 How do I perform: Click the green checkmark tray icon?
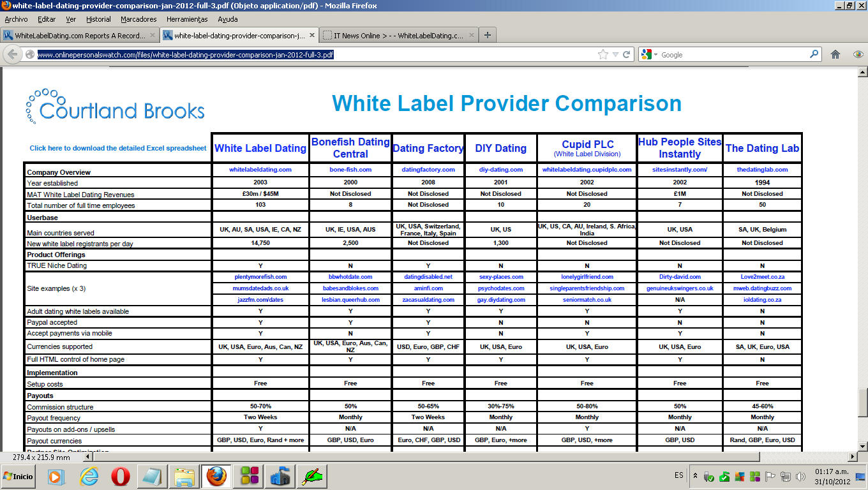tap(724, 477)
